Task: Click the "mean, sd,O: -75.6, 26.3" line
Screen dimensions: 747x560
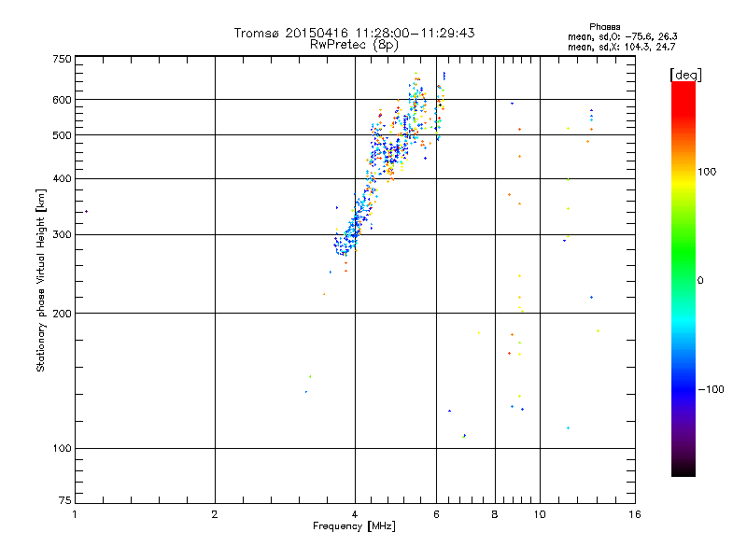Action: tap(622, 36)
